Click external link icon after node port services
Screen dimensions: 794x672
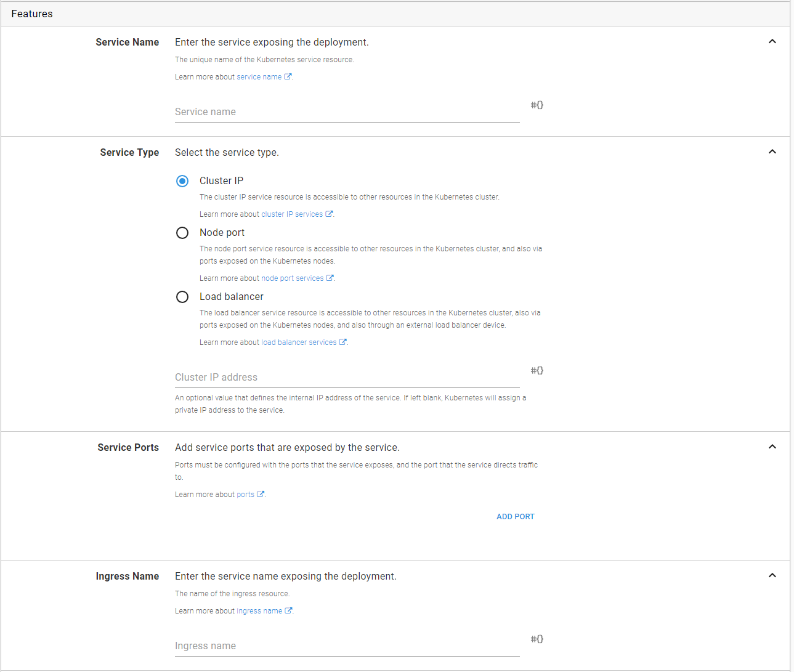pos(330,278)
